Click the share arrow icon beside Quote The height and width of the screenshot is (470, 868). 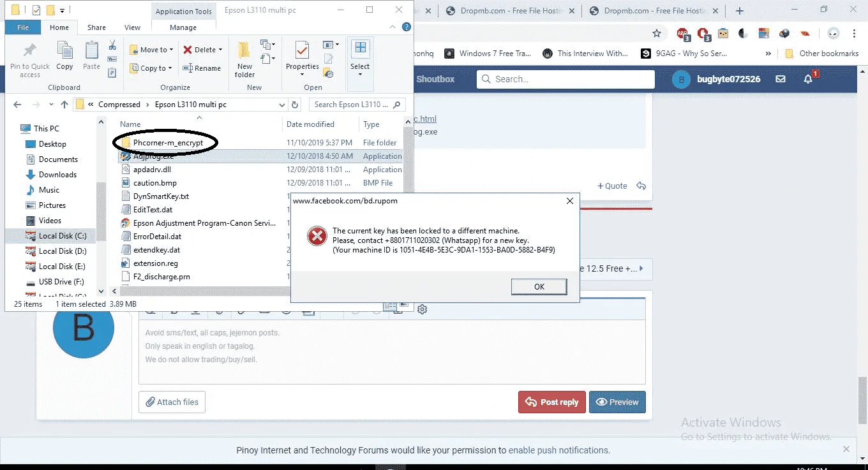641,186
